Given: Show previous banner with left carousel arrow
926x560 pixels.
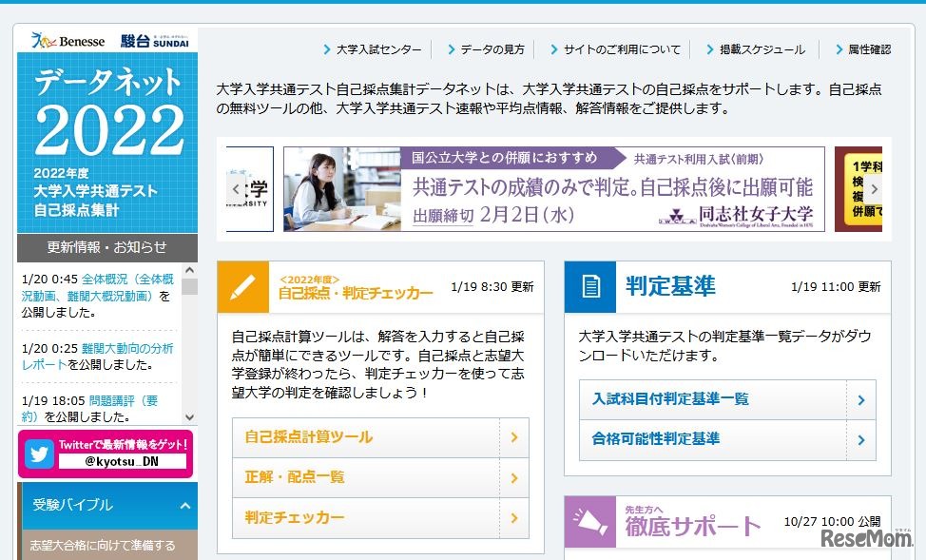Looking at the screenshot, I should [x=236, y=189].
